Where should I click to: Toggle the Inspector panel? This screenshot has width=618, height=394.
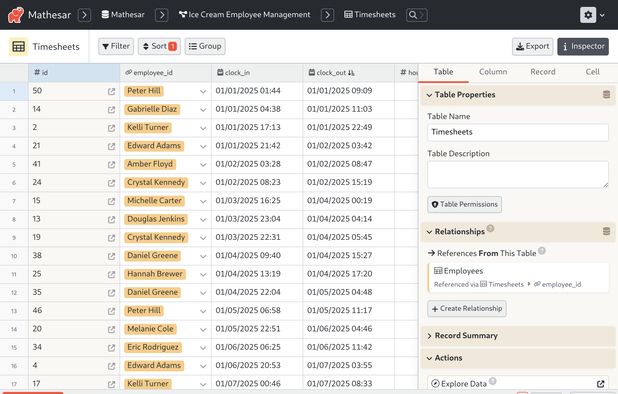583,46
